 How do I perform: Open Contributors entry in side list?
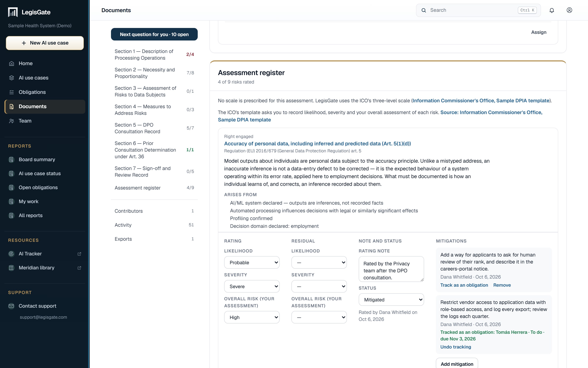point(154,211)
